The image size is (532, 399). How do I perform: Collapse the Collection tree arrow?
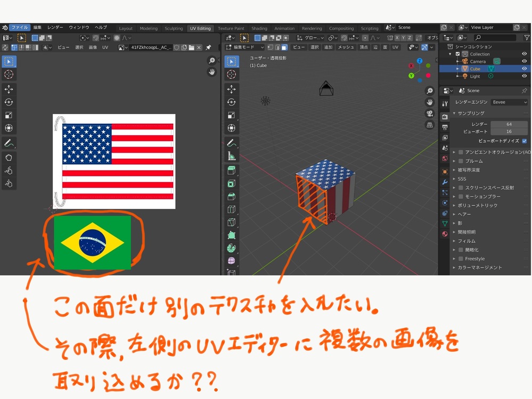[x=450, y=54]
